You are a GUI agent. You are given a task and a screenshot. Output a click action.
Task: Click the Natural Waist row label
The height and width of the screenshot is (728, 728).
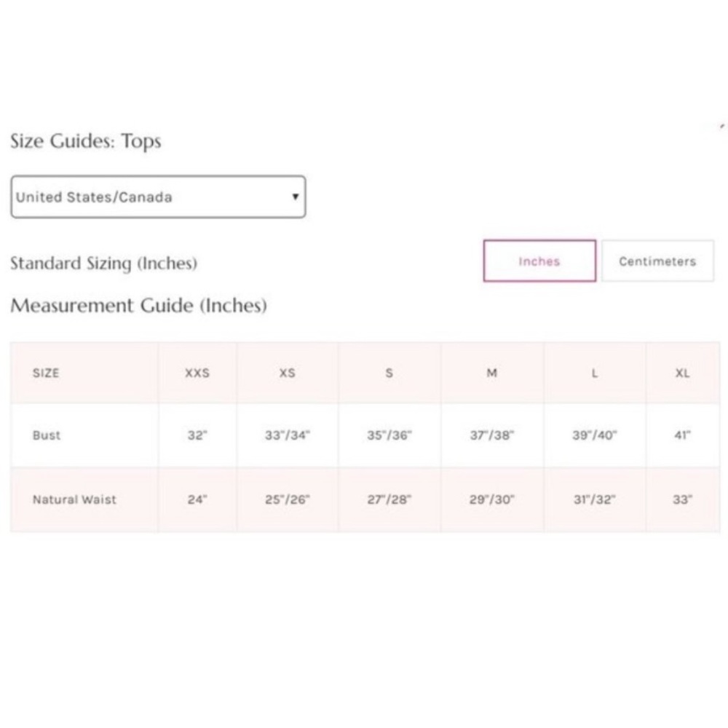pos(74,499)
